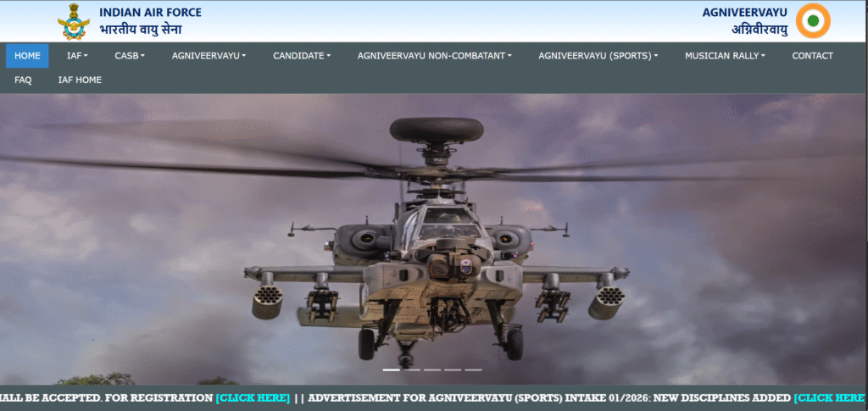Screen dimensions: 868x411
Task: Click the Agniveervayu tricolor roundel logo
Action: 813,21
